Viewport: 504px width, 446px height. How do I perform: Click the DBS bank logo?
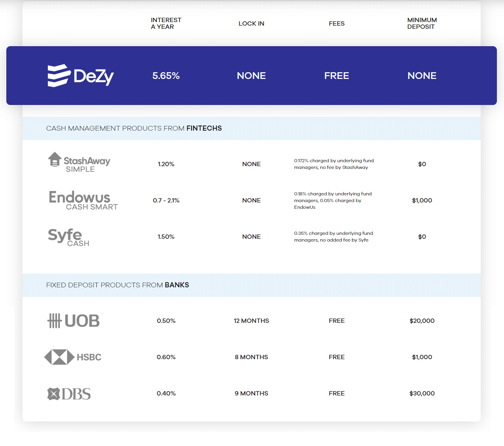(69, 394)
